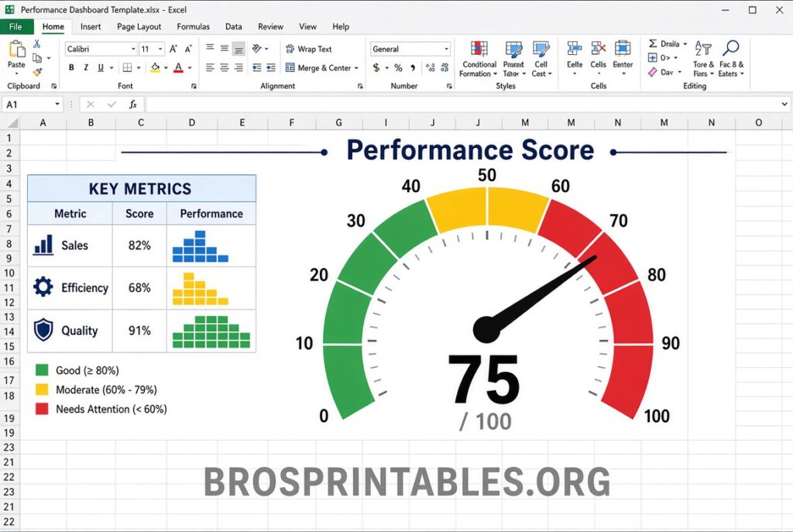Apply the red Font Color
The image size is (793, 532).
(178, 67)
